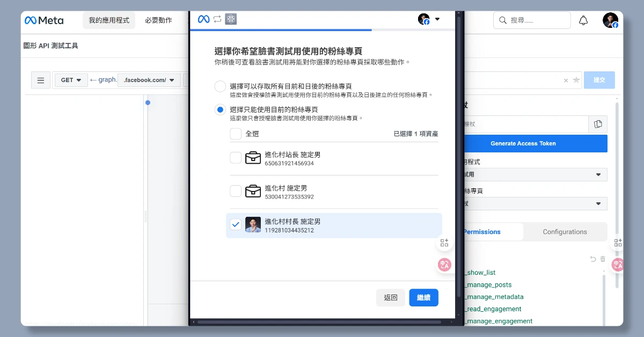Image resolution: width=644 pixels, height=337 pixels.
Task: Click the trash icon above the permissions list
Action: (603, 259)
